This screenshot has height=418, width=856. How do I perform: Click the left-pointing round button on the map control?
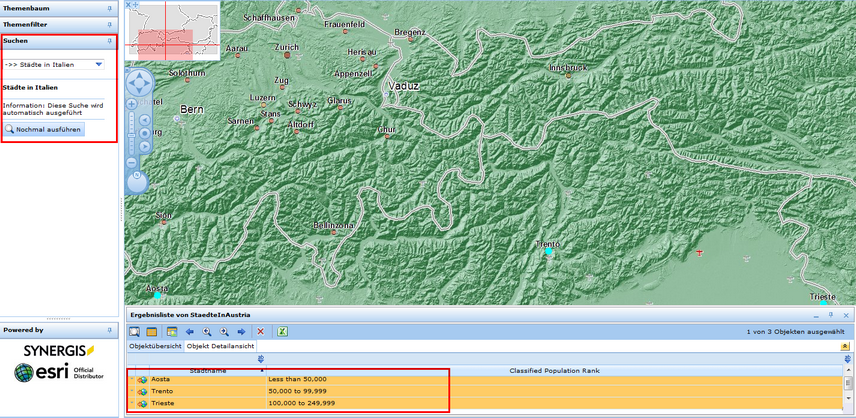[145, 120]
